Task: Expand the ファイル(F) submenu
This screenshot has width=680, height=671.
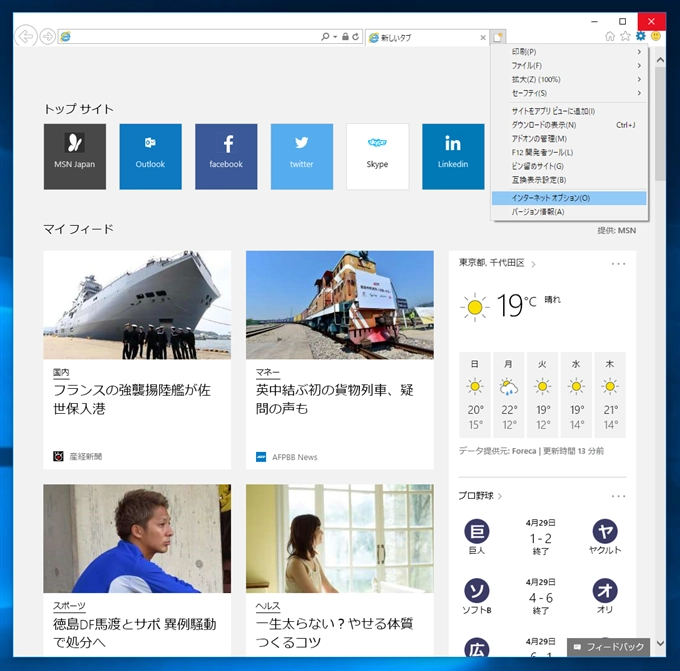Action: (x=569, y=65)
